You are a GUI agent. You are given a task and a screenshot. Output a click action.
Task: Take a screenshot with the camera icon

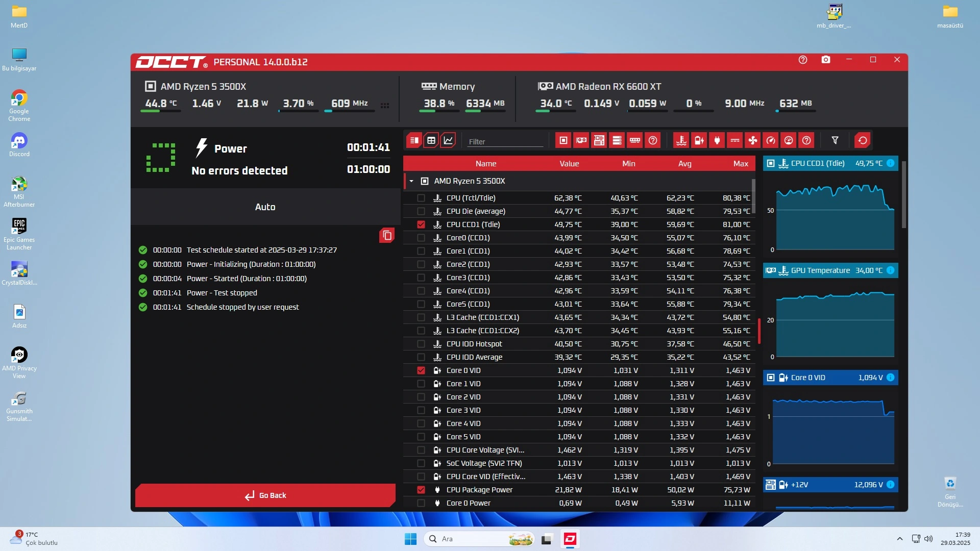click(826, 60)
